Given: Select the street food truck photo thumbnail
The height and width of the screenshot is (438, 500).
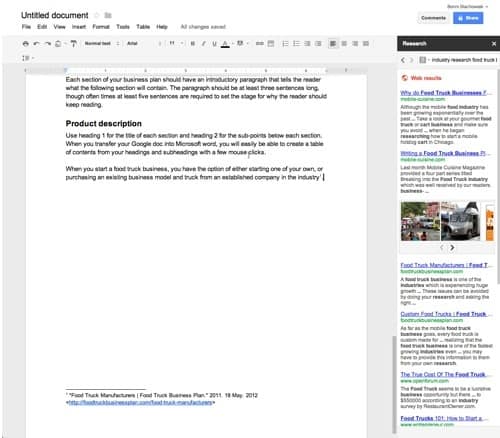Looking at the screenshot, I should [x=420, y=221].
